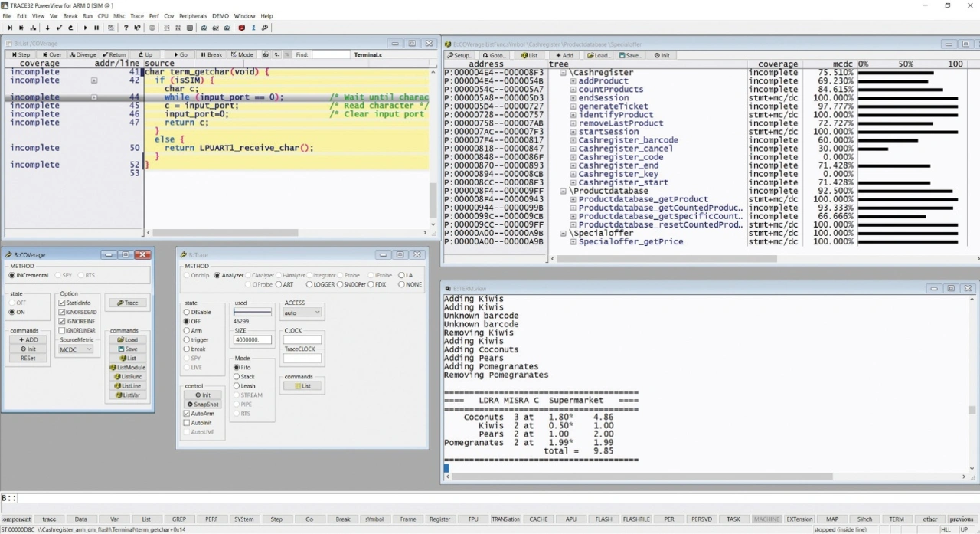Disable the IGNOREDEAD checkbox
This screenshot has width=980, height=534.
point(62,312)
